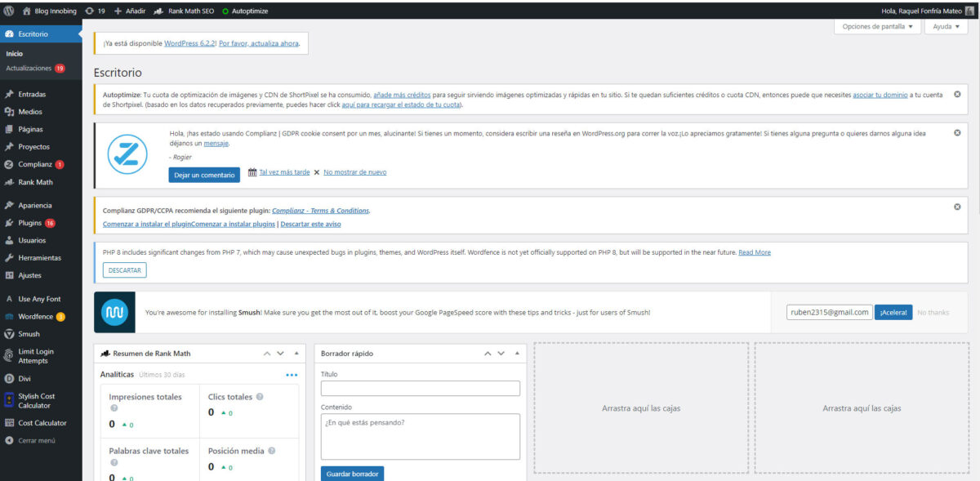Click the Divi icon in the sidebar
The width and height of the screenshot is (980, 481).
(x=10, y=378)
